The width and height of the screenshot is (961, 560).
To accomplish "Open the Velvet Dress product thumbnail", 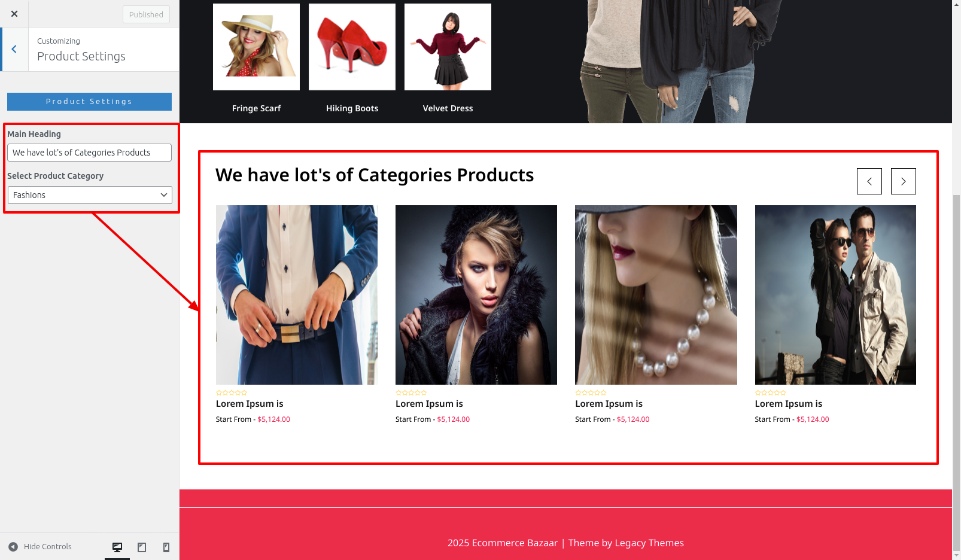I will coord(448,47).
